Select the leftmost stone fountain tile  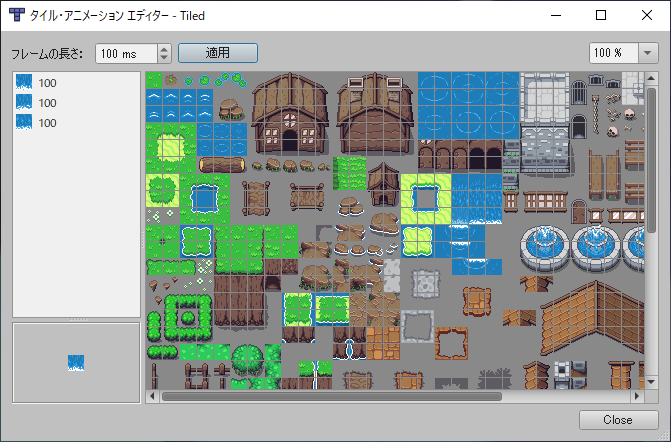pos(544,248)
